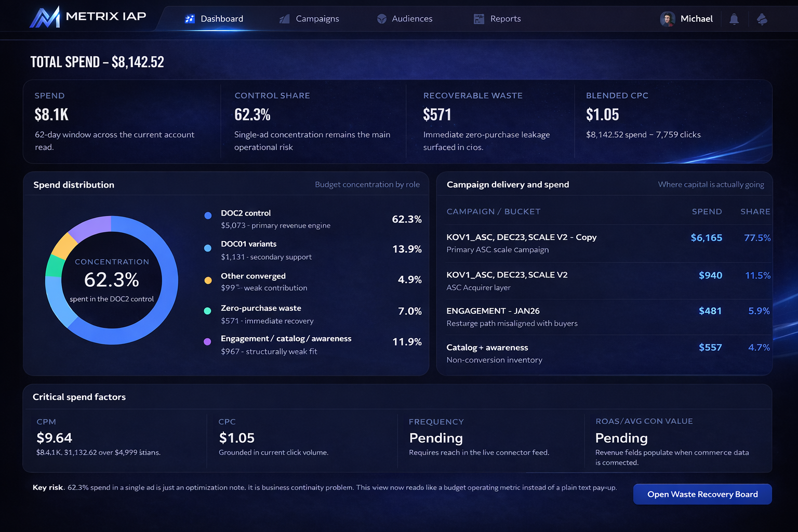Click the Metrix IAP logo
The width and height of the screenshot is (798, 532).
(87, 16)
